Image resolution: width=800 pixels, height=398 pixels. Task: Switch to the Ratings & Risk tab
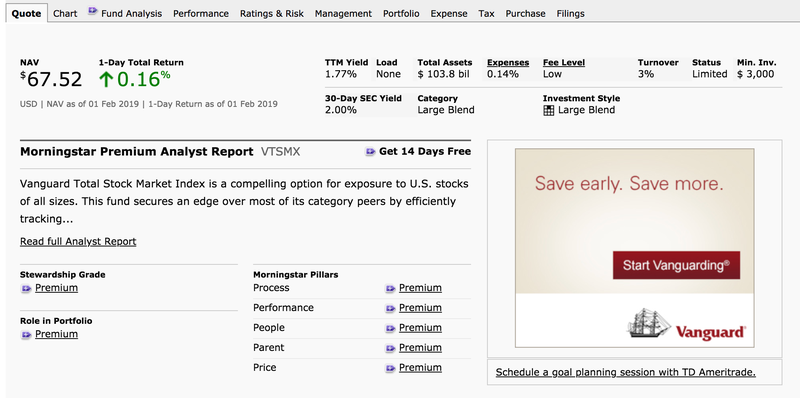(271, 14)
